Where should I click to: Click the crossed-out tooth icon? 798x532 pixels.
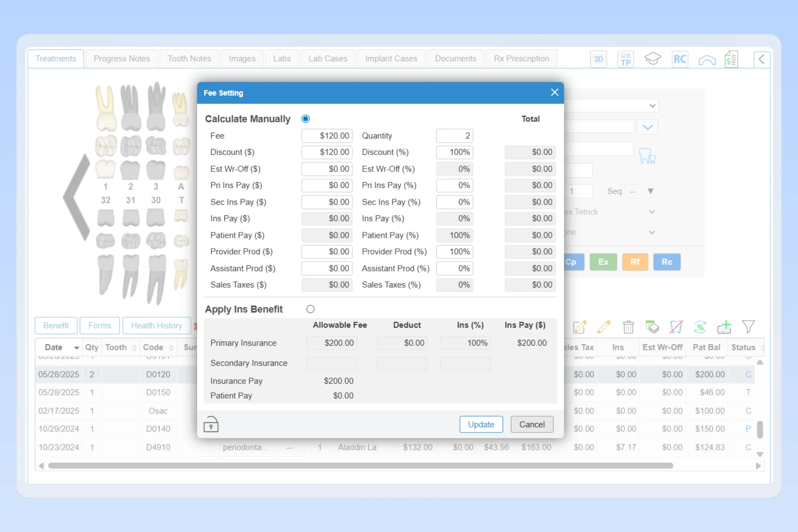(x=675, y=327)
